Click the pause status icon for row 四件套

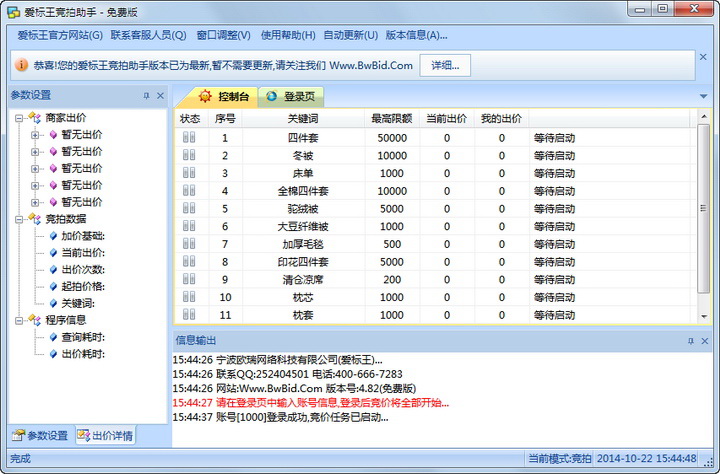[189, 137]
